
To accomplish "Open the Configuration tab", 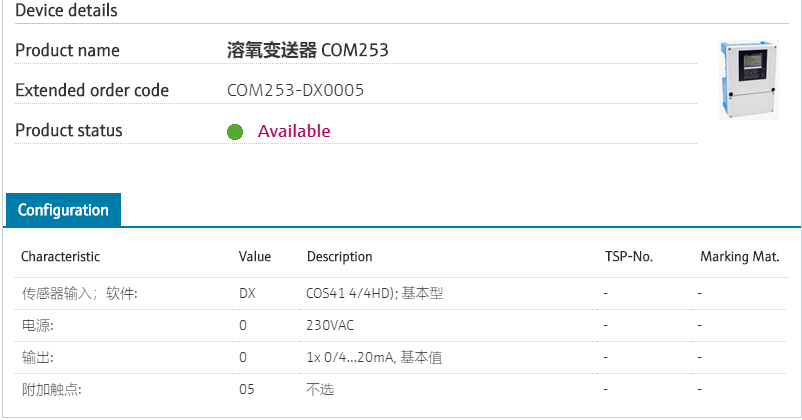I will pos(63,210).
